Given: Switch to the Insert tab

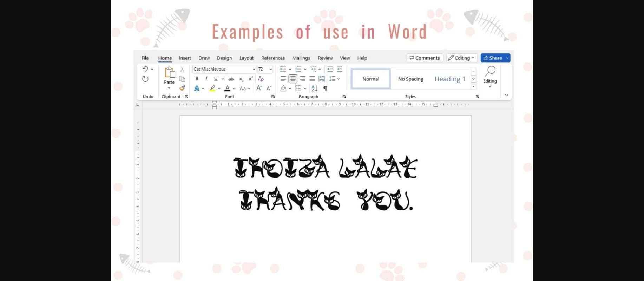Looking at the screenshot, I should coord(185,58).
